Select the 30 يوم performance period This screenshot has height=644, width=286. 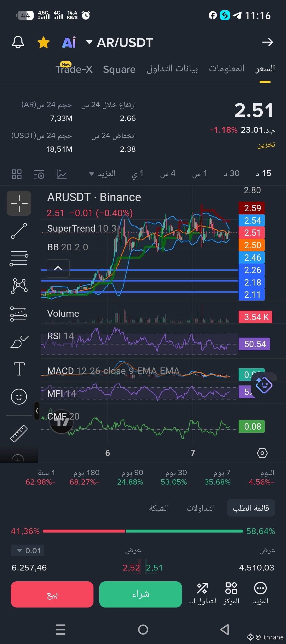click(x=174, y=477)
